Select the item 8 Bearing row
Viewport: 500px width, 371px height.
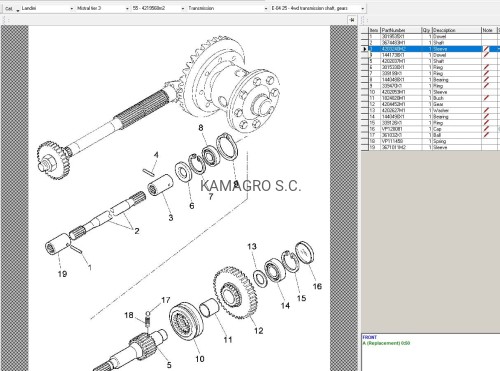pos(433,80)
